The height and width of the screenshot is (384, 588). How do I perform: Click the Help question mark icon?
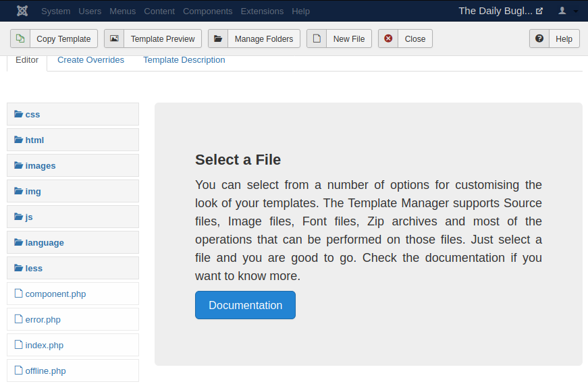539,38
